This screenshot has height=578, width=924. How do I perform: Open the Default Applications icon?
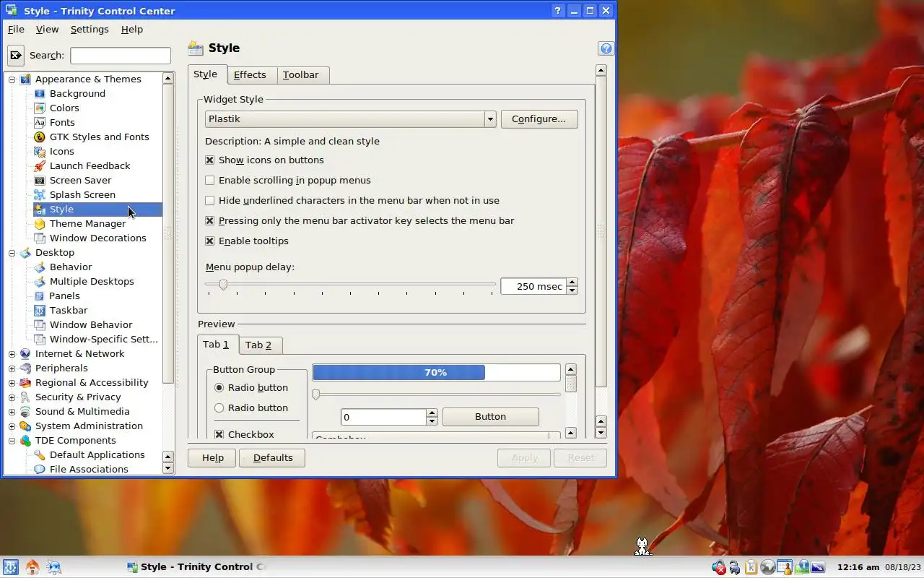39,455
